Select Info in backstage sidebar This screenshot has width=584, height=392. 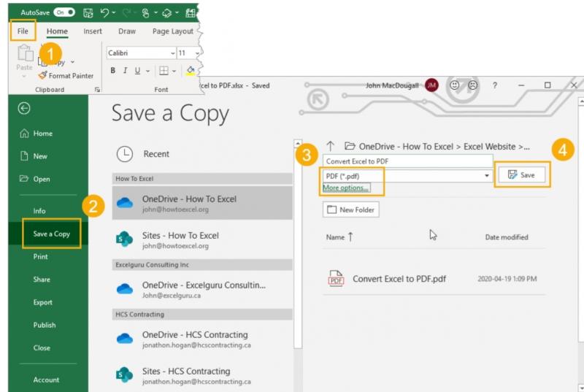39,211
